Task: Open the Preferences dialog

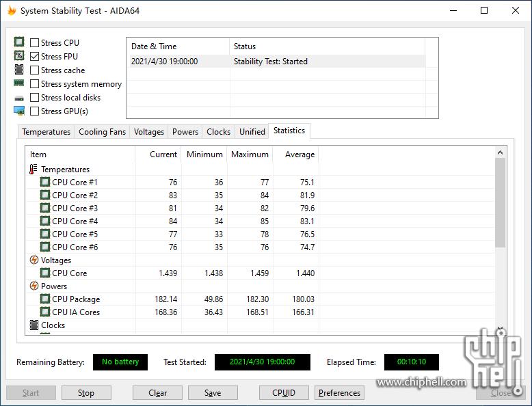Action: click(x=339, y=393)
